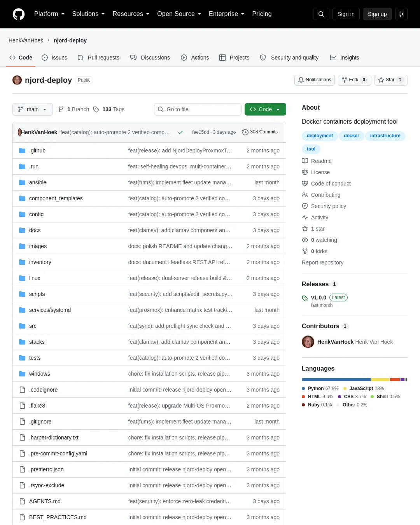Image resolution: width=420 pixels, height=525 pixels.
Task: Click the green check status icon
Action: pos(180,132)
